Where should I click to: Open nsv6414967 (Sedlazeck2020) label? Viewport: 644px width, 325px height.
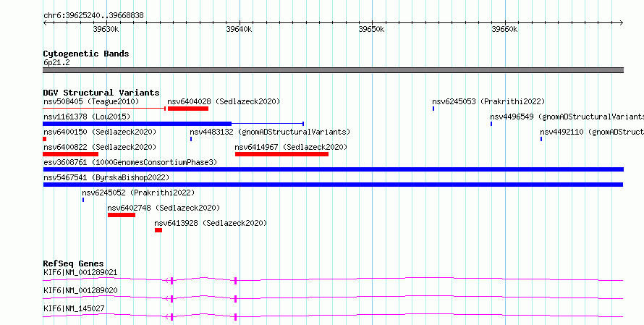[x=291, y=148]
